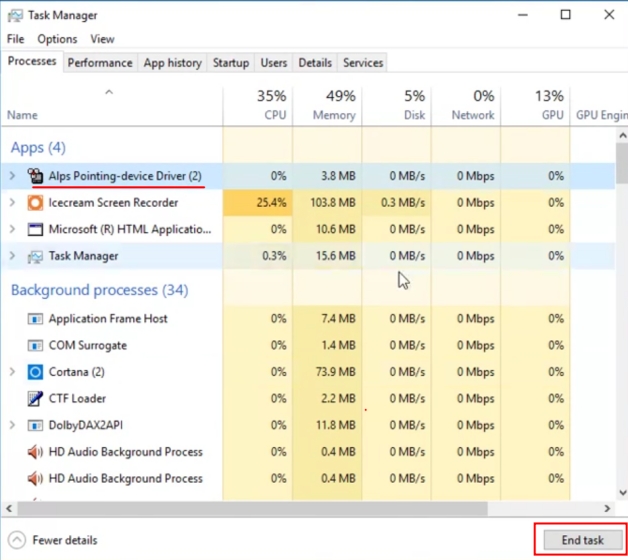Screen dimensions: 628x560
Task: Click the Microsoft HTML Application icon
Action: pyautogui.click(x=35, y=230)
